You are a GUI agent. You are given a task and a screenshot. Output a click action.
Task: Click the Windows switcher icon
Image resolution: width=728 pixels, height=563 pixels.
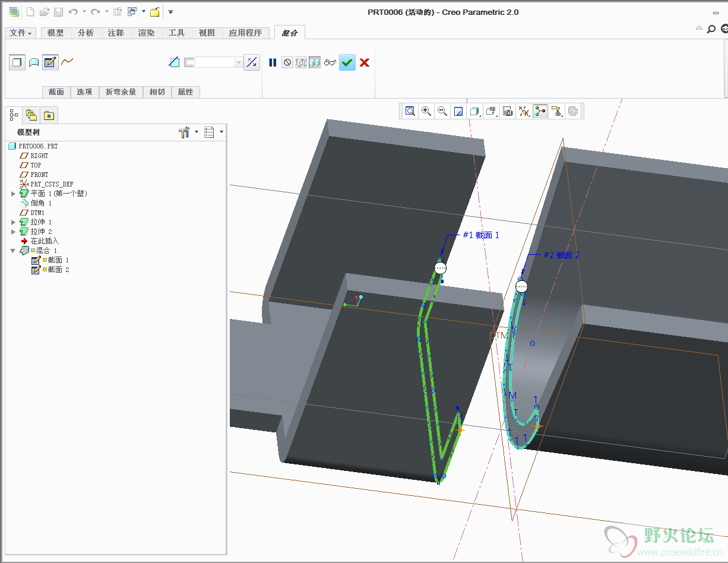(x=132, y=12)
